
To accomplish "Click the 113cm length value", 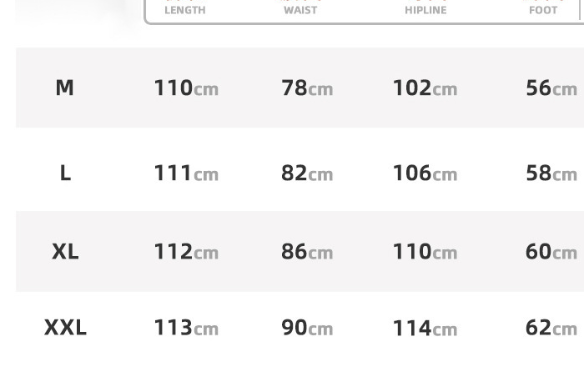I will (185, 328).
